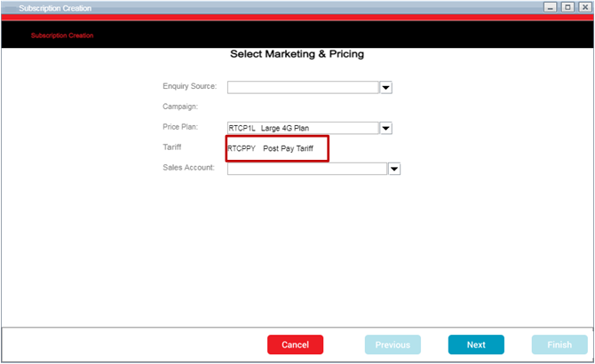Screen dimensions: 595x364
Task: Expand the Price Plan dropdown arrow
Action: (386, 128)
